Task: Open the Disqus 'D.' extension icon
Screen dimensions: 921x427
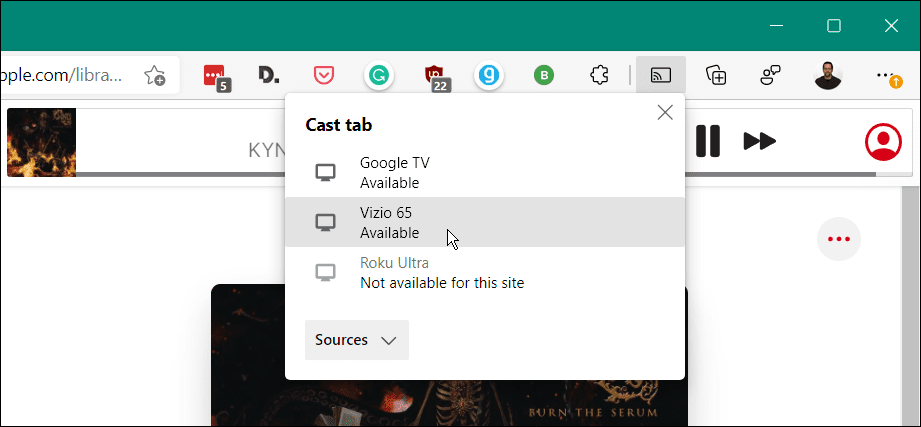Action: coord(269,75)
